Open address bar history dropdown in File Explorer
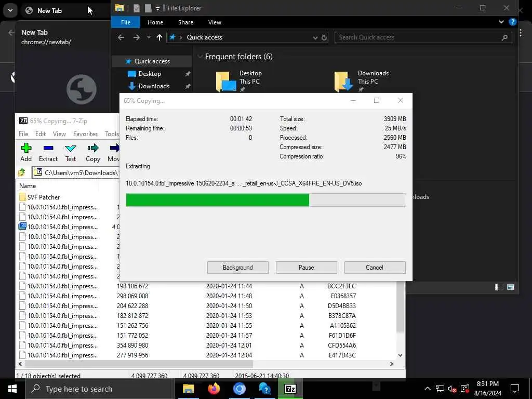 point(315,37)
